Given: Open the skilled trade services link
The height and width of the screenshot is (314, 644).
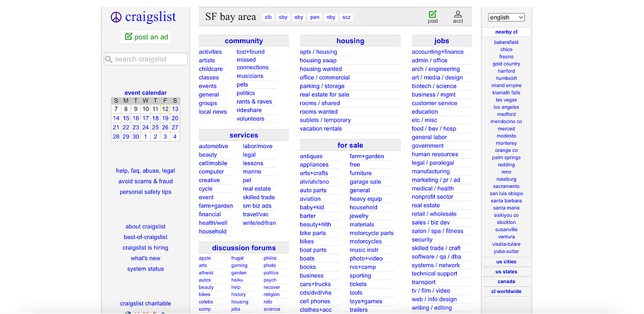Looking at the screenshot, I should [x=259, y=197].
